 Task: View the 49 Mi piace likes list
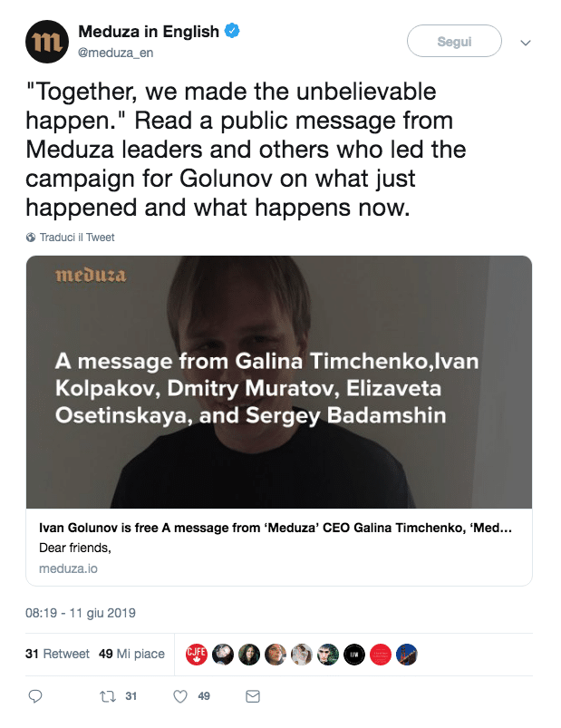(x=131, y=654)
